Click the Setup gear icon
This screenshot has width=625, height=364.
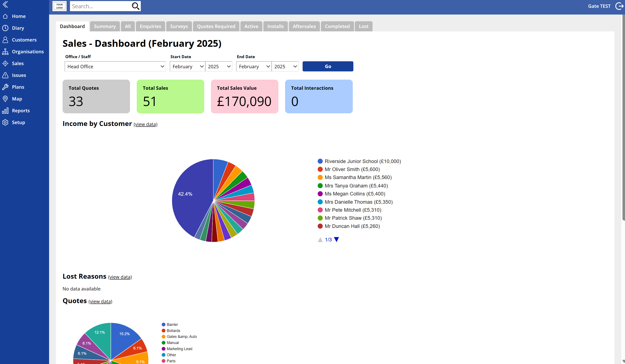5,122
